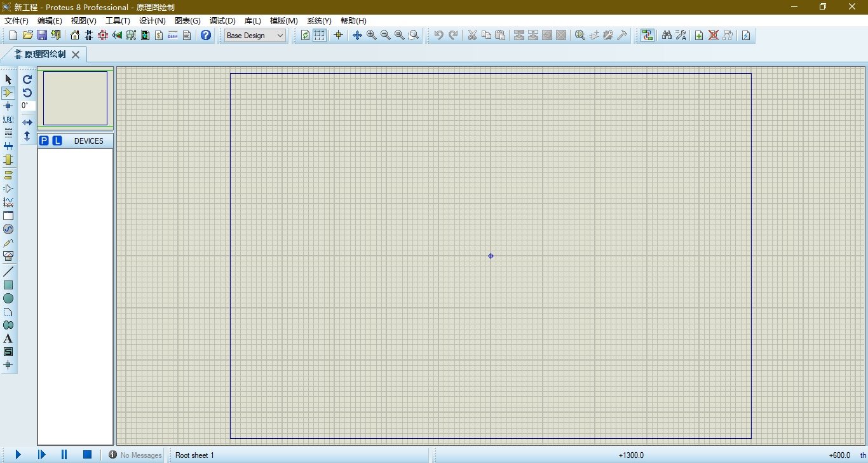This screenshot has width=868, height=463.
Task: Save the project with the floppy icon
Action: [41, 36]
